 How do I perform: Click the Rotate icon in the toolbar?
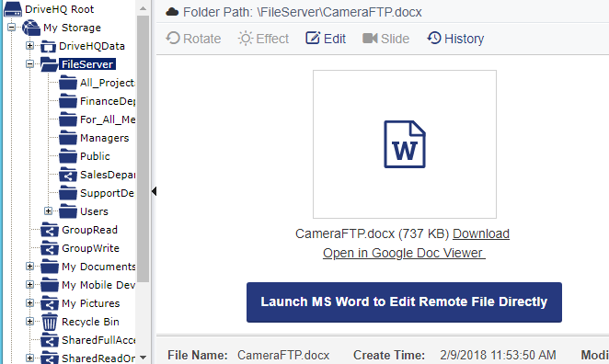173,38
